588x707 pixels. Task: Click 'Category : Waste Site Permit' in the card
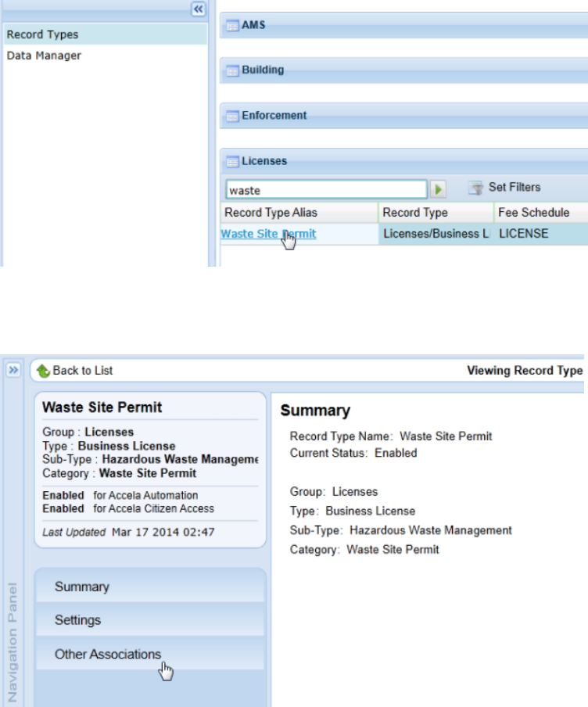[119, 473]
